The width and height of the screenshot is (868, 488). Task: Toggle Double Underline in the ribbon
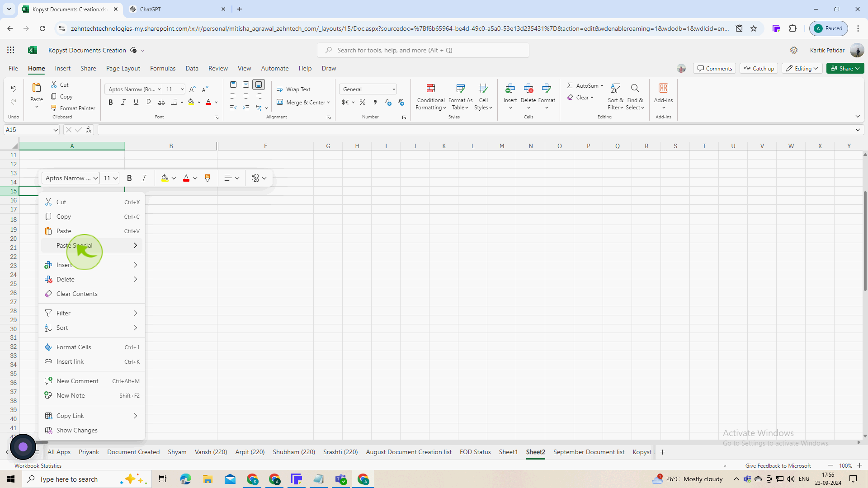(x=149, y=103)
